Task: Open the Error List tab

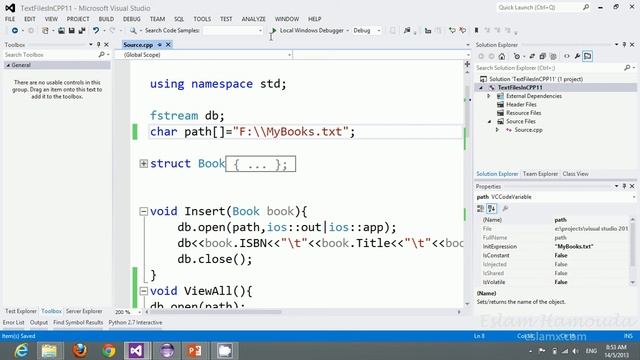Action: (x=13, y=322)
